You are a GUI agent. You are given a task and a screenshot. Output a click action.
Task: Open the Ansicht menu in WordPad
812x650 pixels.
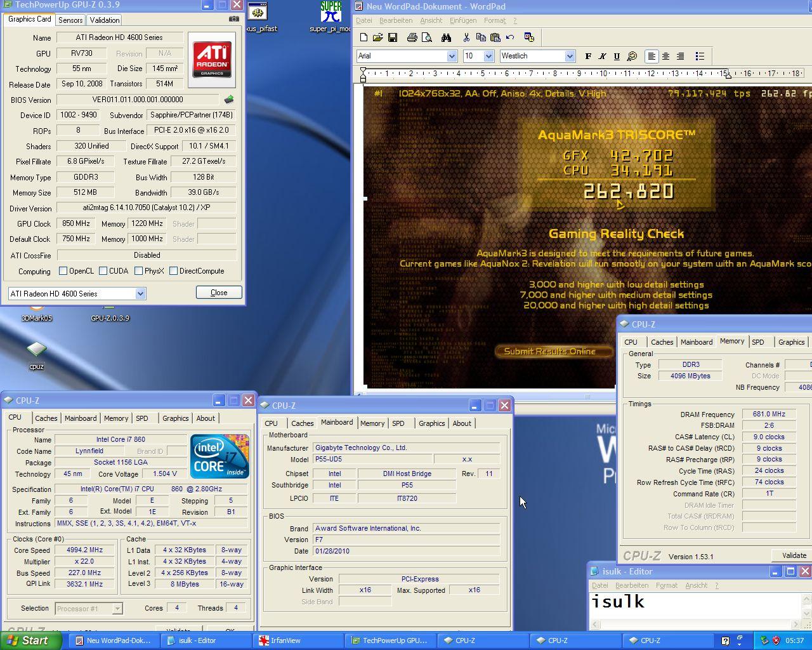coord(431,20)
